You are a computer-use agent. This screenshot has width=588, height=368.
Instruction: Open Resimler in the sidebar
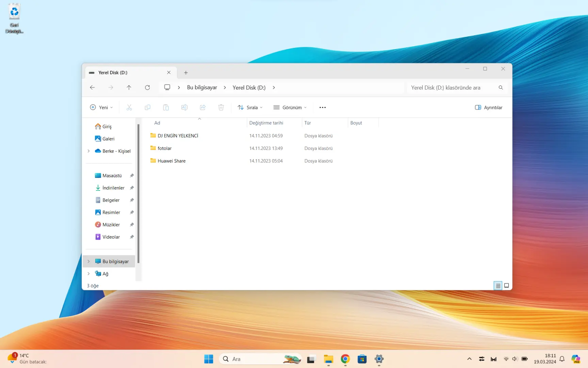(111, 212)
